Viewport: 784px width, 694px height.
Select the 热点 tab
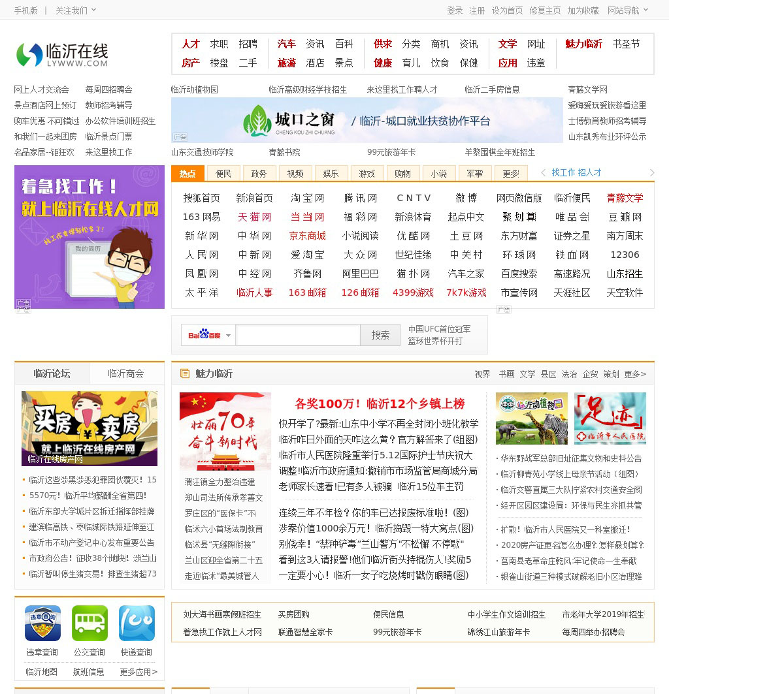(188, 173)
